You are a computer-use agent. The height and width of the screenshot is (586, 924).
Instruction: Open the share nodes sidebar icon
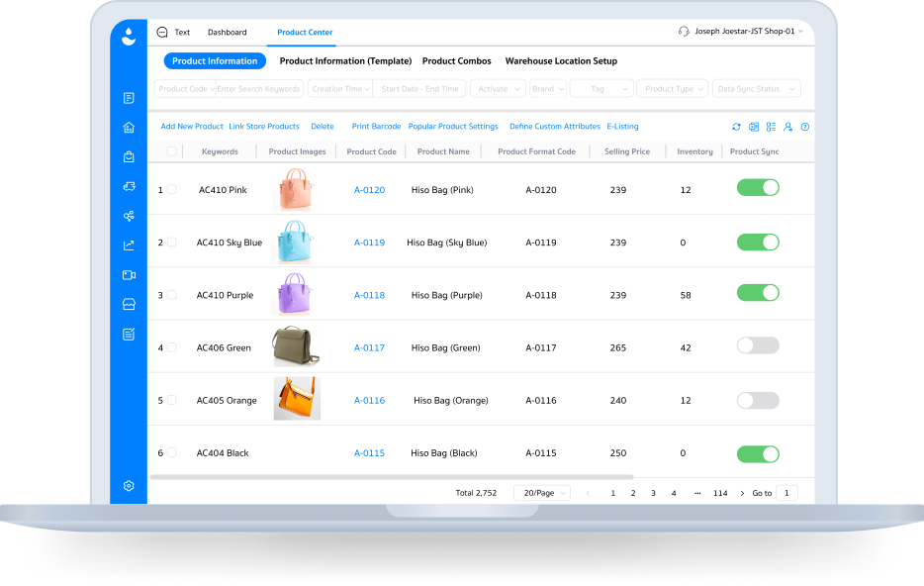pos(129,216)
